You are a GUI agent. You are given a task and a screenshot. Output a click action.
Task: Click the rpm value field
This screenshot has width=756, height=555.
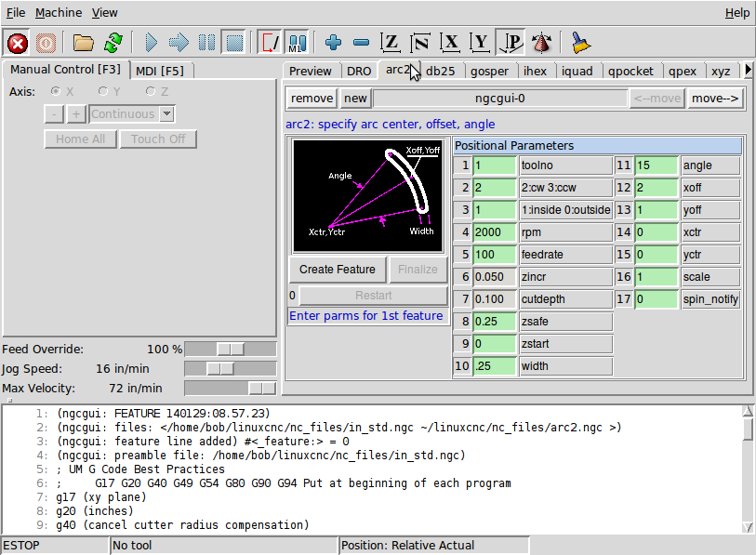[494, 232]
